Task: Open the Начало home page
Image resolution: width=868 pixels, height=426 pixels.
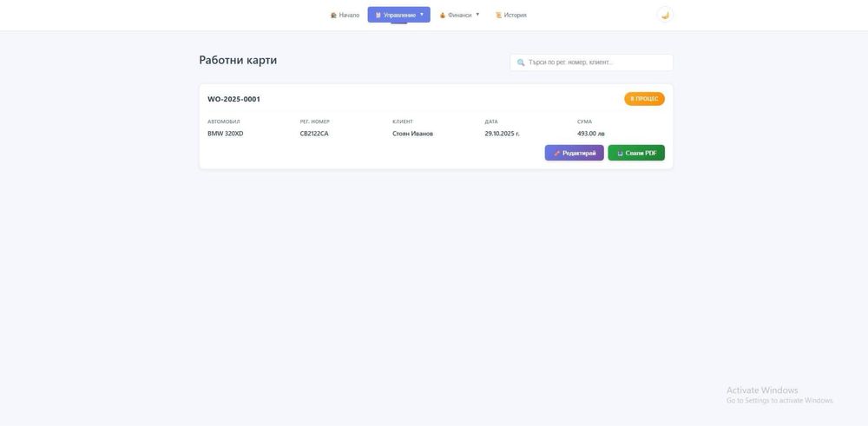Action: (345, 15)
